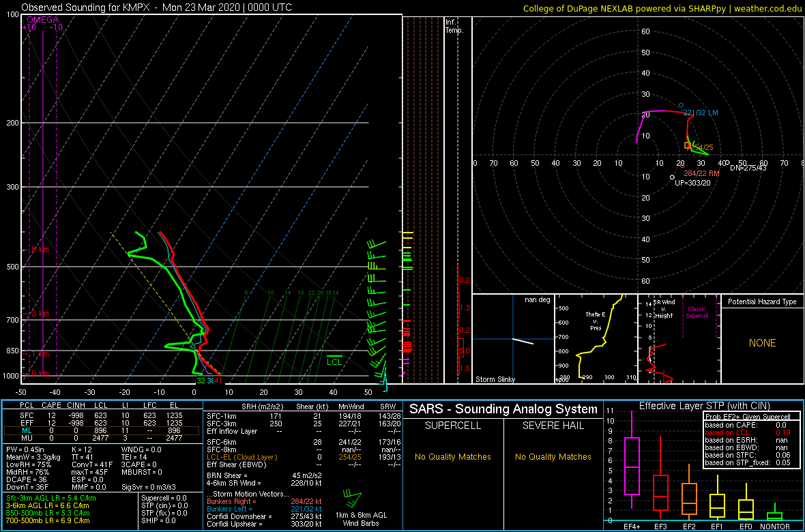This screenshot has width=805, height=532.
Task: Click 'No Quality Matches' under SUPERCELL
Action: tap(453, 456)
